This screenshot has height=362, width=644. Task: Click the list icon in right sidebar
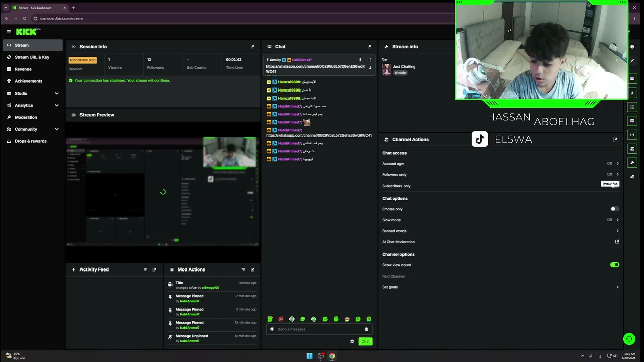tap(632, 107)
